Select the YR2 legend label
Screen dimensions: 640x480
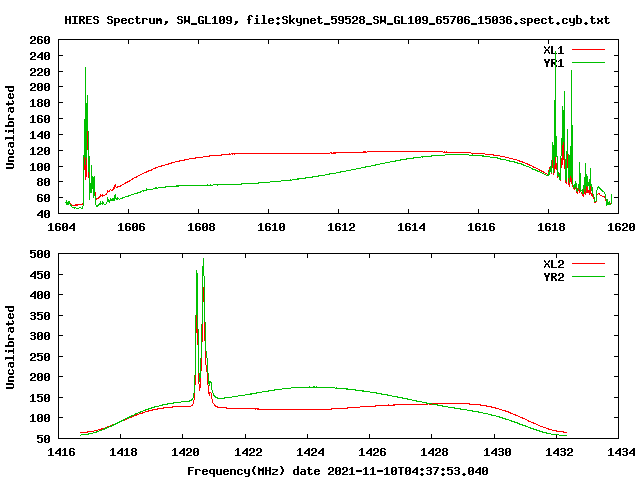pos(553,277)
